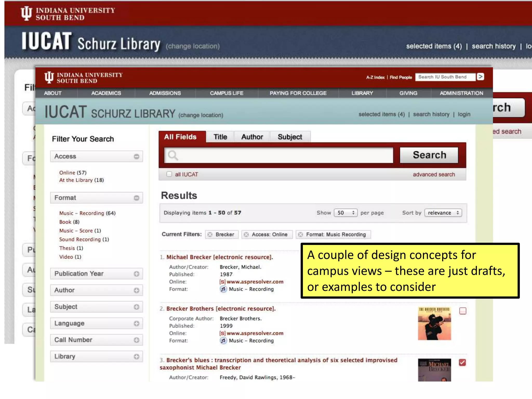This screenshot has width=532, height=399.
Task: Filter by At the Library (18)
Action: [x=81, y=180]
